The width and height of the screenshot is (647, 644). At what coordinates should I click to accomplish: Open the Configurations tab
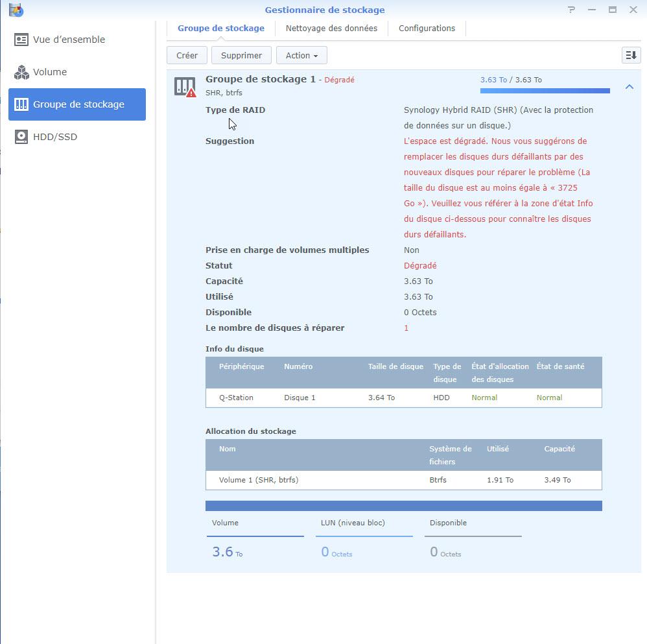427,28
